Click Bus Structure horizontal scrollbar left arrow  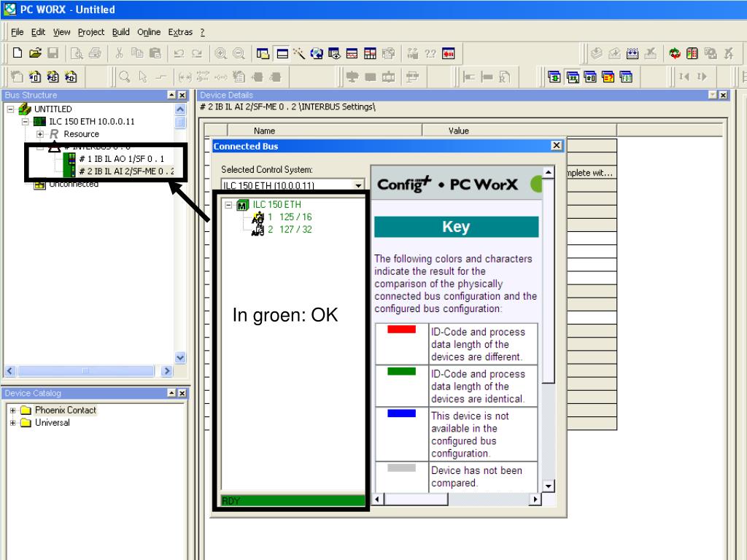[10, 370]
